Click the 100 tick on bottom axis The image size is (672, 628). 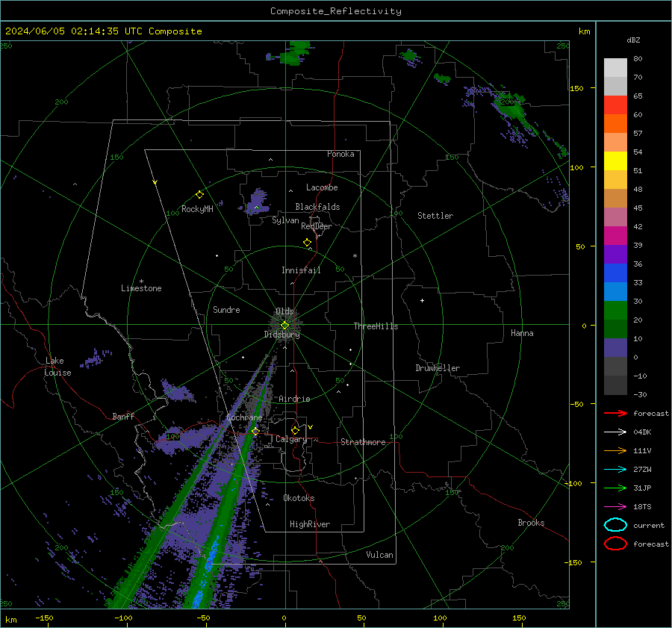pos(440,618)
